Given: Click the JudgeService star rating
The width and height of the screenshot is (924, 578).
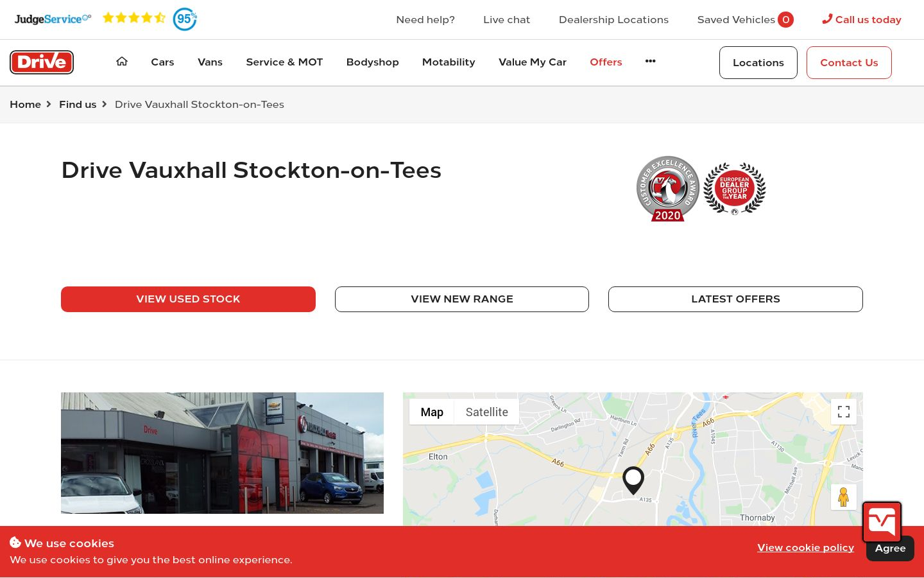Looking at the screenshot, I should coord(134,18).
